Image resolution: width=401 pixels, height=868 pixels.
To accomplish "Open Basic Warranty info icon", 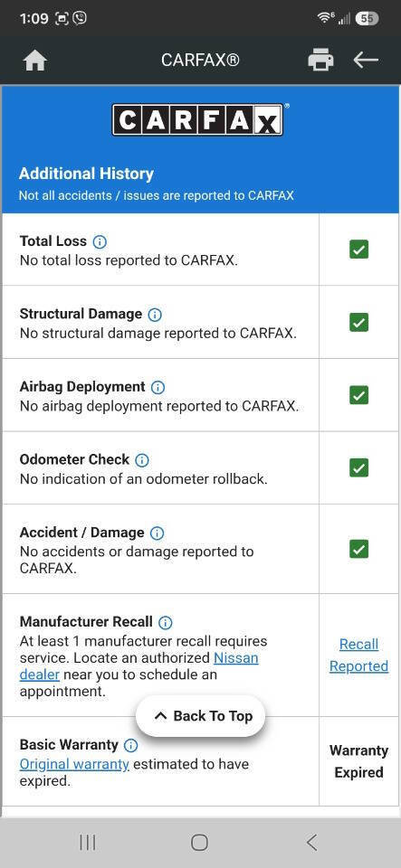I will [x=130, y=746].
